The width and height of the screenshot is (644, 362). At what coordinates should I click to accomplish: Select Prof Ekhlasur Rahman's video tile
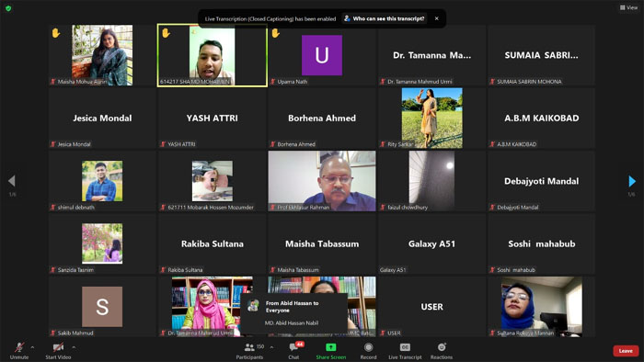pyautogui.click(x=322, y=181)
